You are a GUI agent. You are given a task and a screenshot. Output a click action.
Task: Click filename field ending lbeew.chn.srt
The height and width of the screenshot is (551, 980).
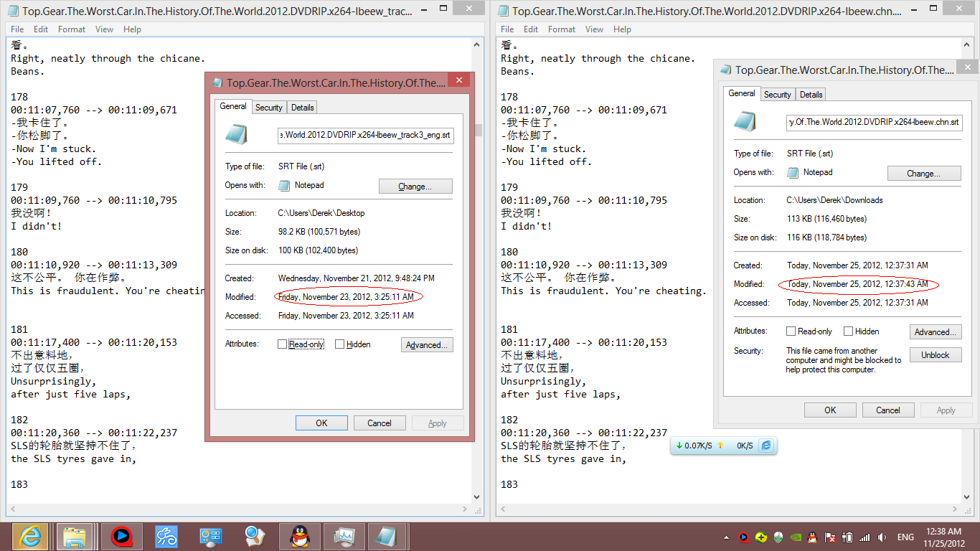(x=875, y=122)
